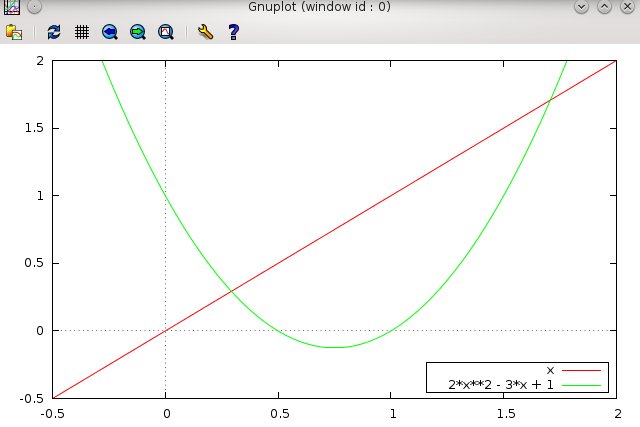Image resolution: width=640 pixels, height=427 pixels.
Task: Toggle the pin-on-all-desktops title bar button
Action: [x=34, y=7]
